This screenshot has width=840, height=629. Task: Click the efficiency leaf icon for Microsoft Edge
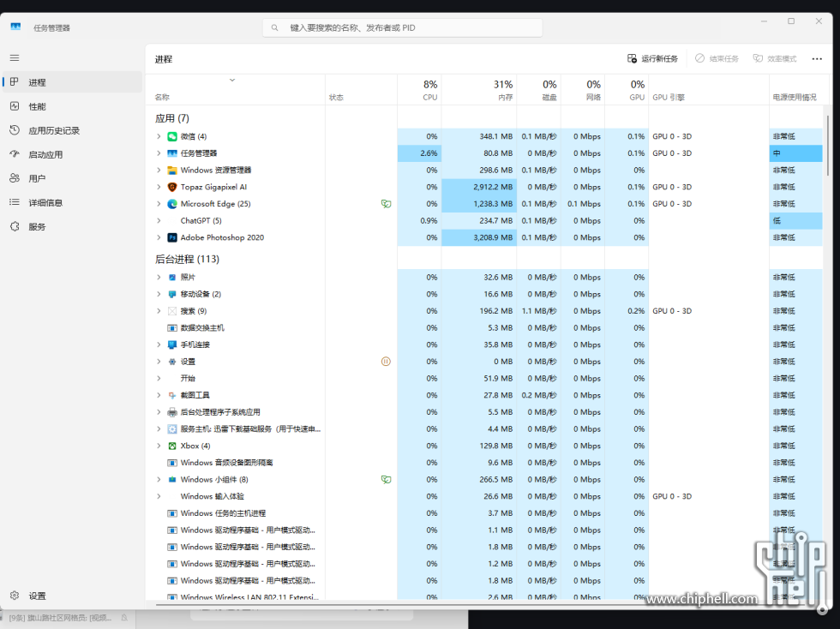click(386, 204)
